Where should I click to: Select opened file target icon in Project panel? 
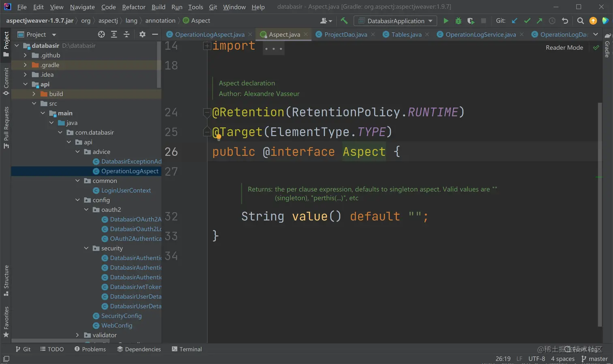(101, 34)
